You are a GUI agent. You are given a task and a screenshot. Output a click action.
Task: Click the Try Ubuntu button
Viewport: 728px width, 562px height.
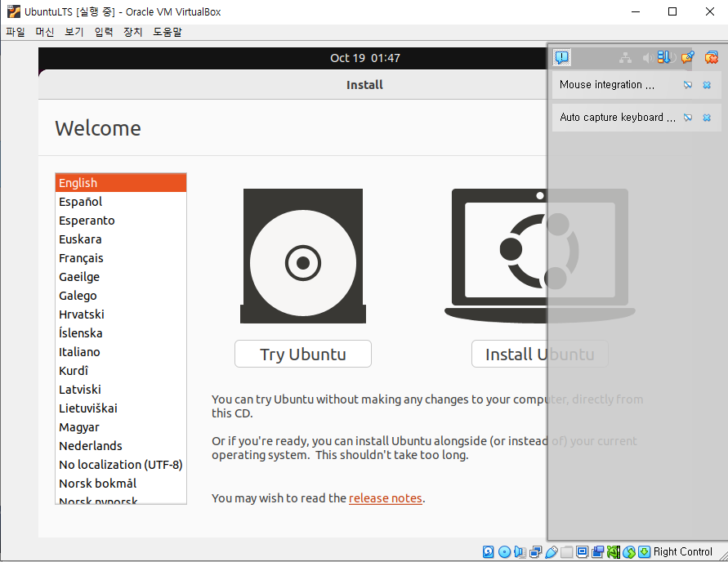(302, 354)
